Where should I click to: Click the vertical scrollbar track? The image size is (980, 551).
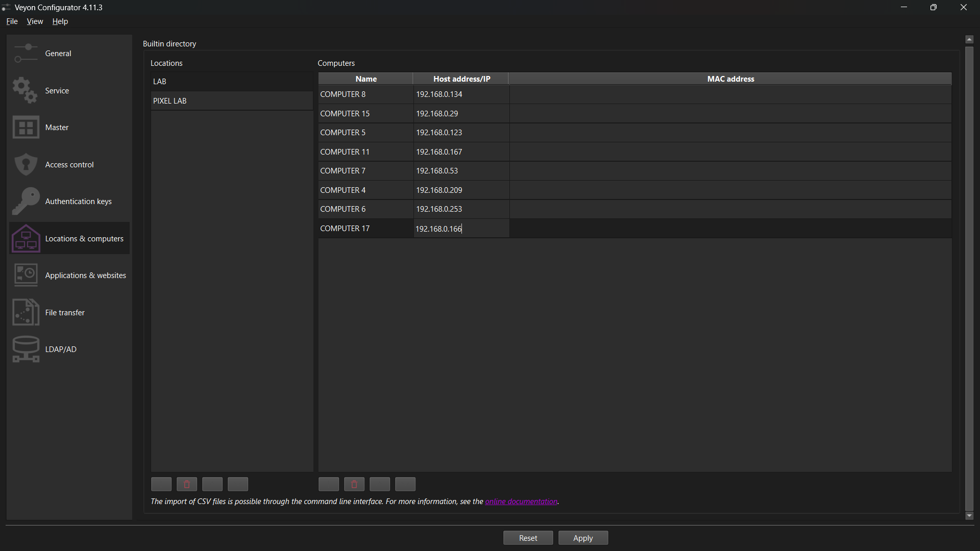coord(969,278)
